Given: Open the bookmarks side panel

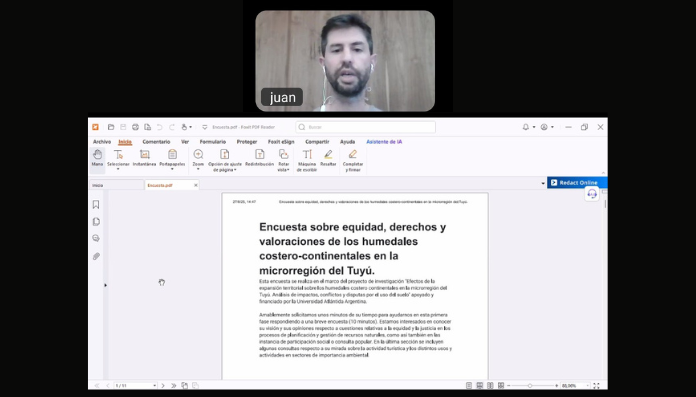Looking at the screenshot, I should pyautogui.click(x=96, y=204).
